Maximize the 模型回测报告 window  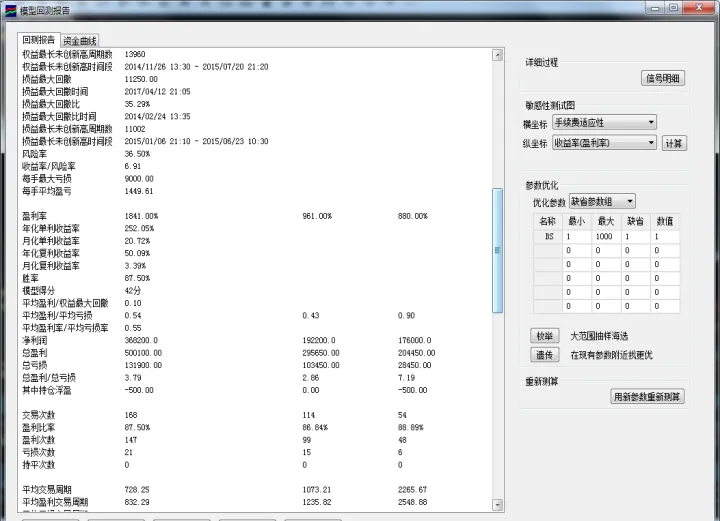(x=674, y=8)
